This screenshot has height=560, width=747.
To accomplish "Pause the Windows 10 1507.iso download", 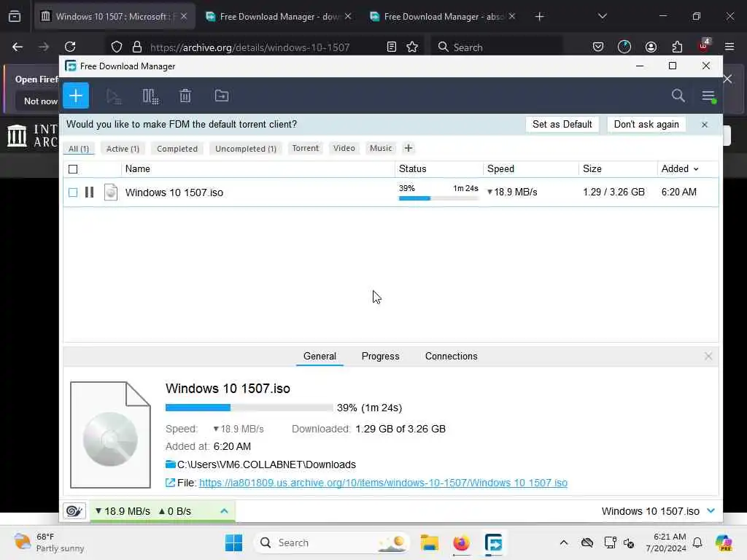I will [89, 192].
